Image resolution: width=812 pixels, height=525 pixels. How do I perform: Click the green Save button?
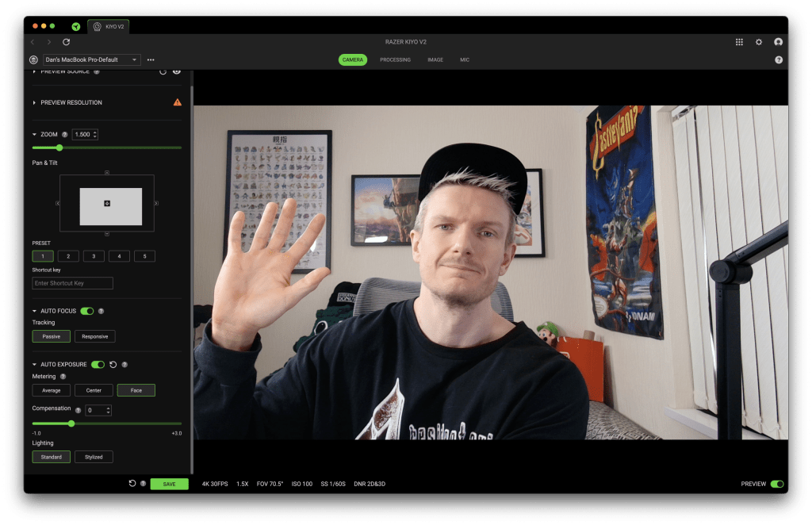[169, 484]
